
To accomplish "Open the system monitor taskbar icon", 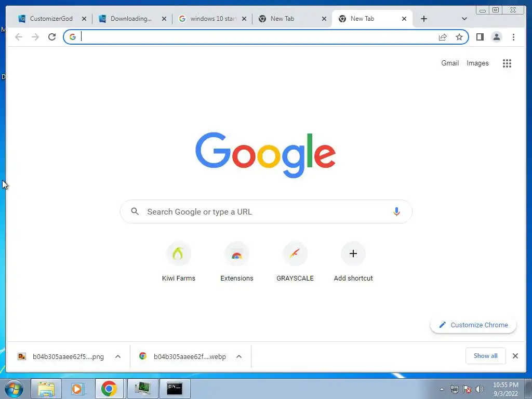I will 142,389.
